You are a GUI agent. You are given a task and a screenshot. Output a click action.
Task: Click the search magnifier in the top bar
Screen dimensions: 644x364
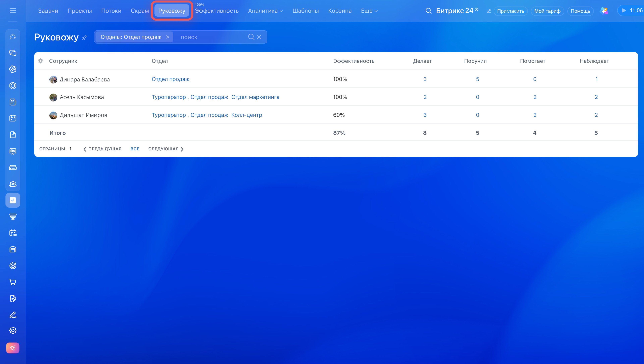click(x=428, y=11)
